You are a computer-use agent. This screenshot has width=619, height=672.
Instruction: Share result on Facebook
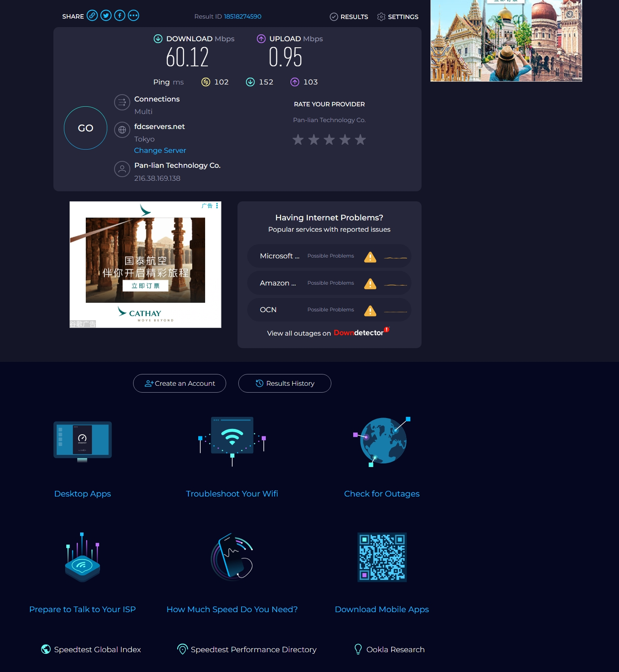tap(120, 16)
